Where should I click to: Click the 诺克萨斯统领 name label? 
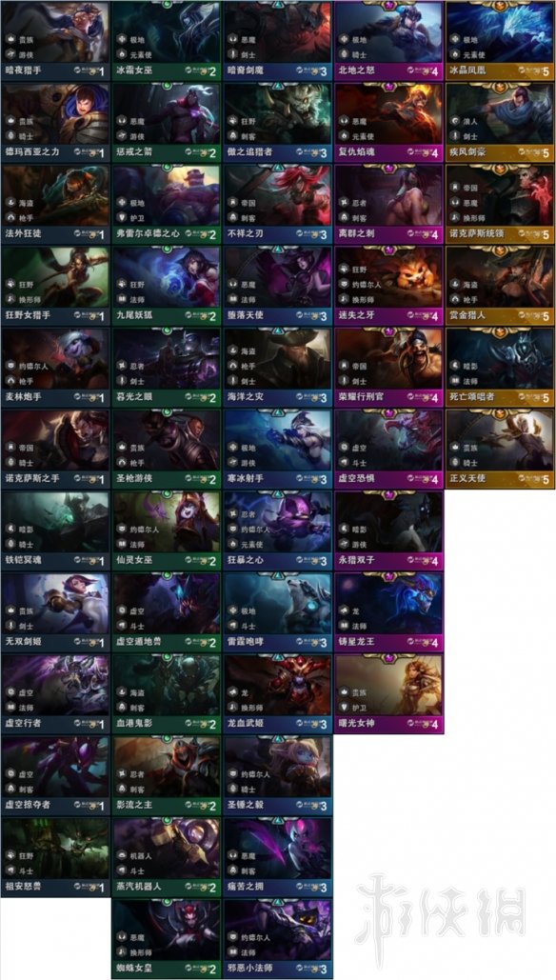pos(478,233)
